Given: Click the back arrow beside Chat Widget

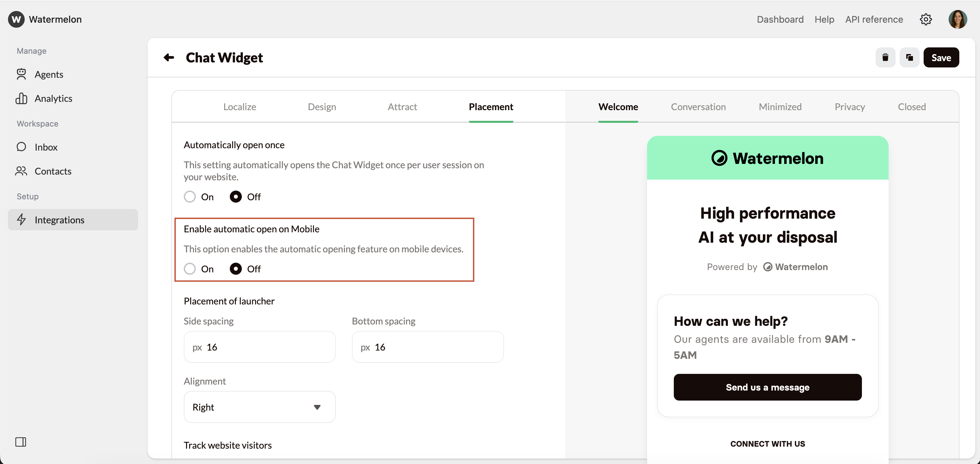Looking at the screenshot, I should (169, 57).
